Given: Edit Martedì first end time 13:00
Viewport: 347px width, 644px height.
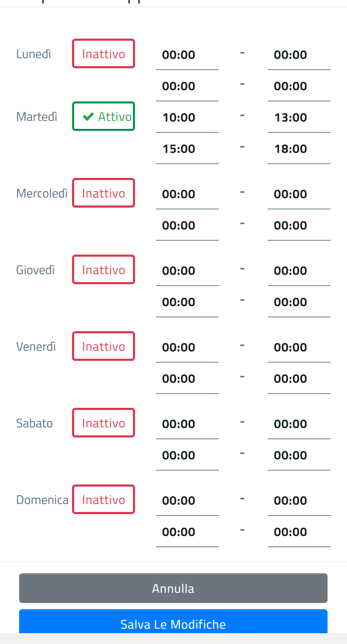Looking at the screenshot, I should 299,118.
